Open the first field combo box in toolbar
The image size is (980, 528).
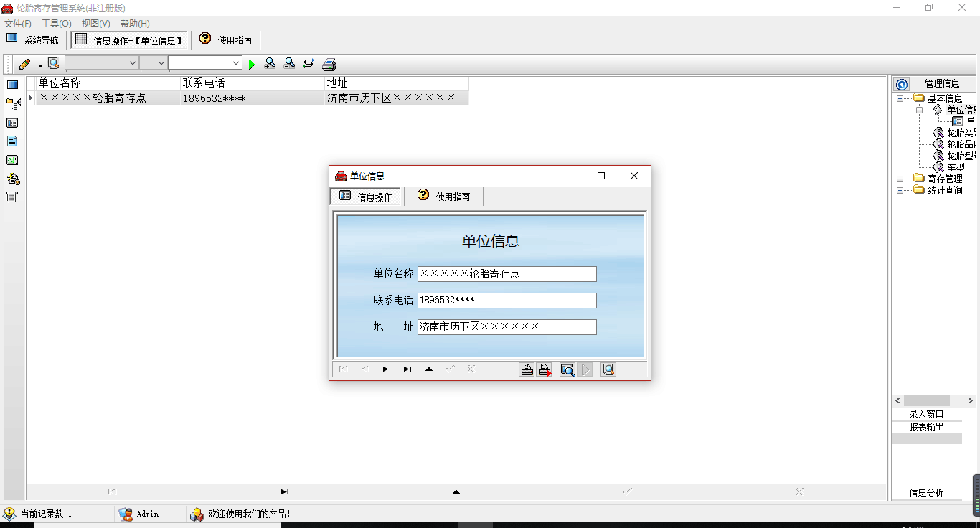[102, 63]
